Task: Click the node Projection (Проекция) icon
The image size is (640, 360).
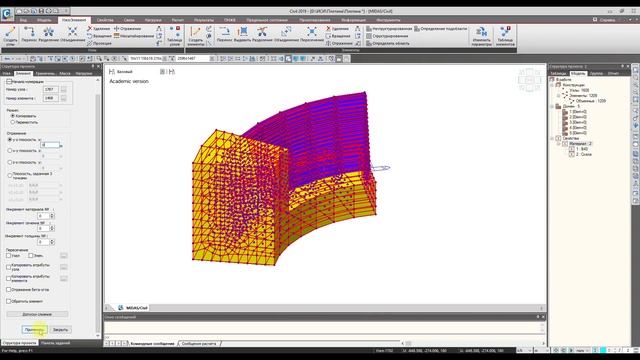Action: point(89,43)
